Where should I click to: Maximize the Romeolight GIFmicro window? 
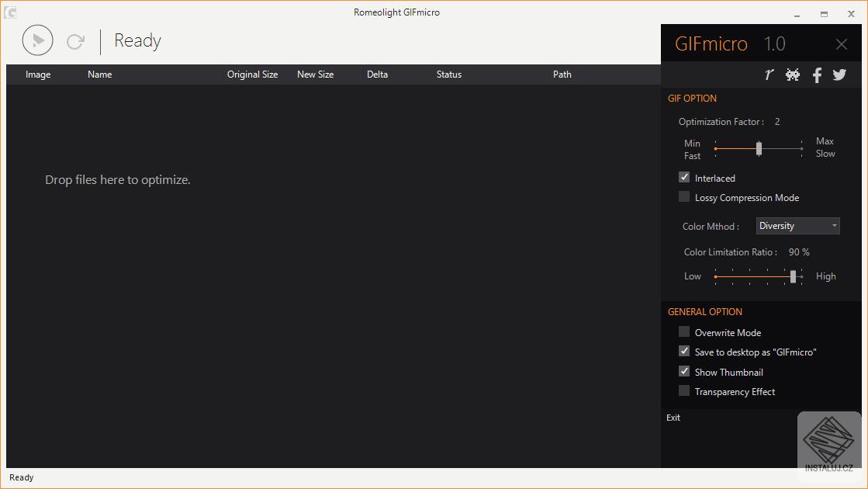[x=825, y=14]
